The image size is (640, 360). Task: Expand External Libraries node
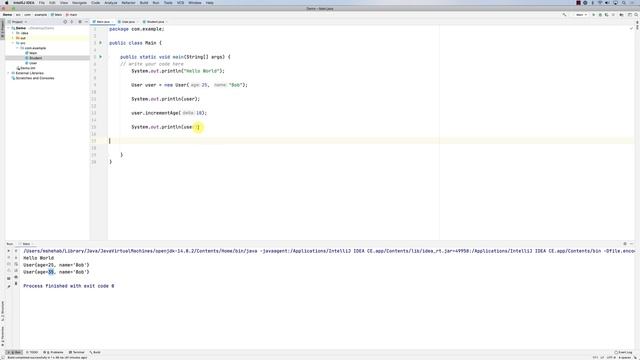click(x=9, y=73)
